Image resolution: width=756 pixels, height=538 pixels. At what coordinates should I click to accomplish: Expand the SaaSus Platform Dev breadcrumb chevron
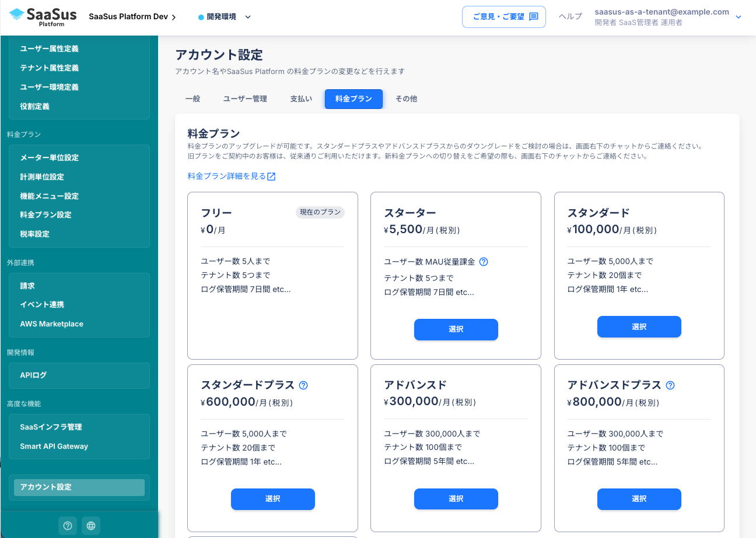coord(174,17)
